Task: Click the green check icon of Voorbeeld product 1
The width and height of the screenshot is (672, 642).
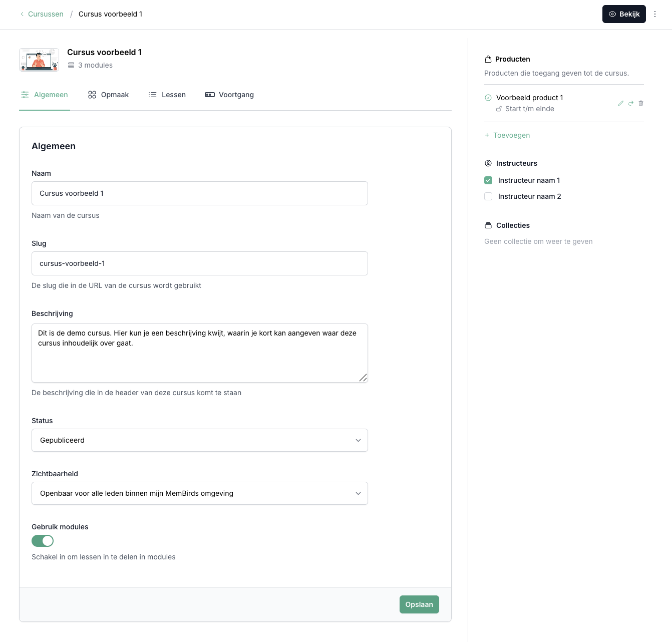Action: [x=488, y=98]
